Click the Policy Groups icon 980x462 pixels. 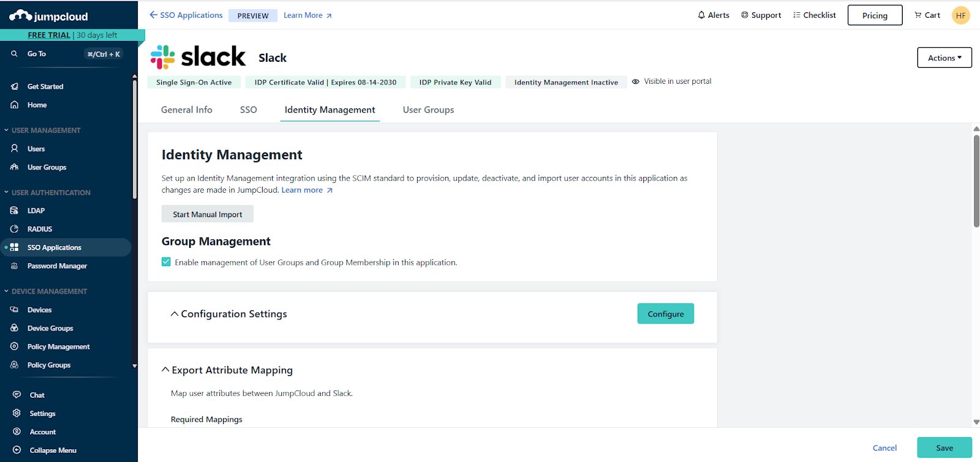pos(14,365)
